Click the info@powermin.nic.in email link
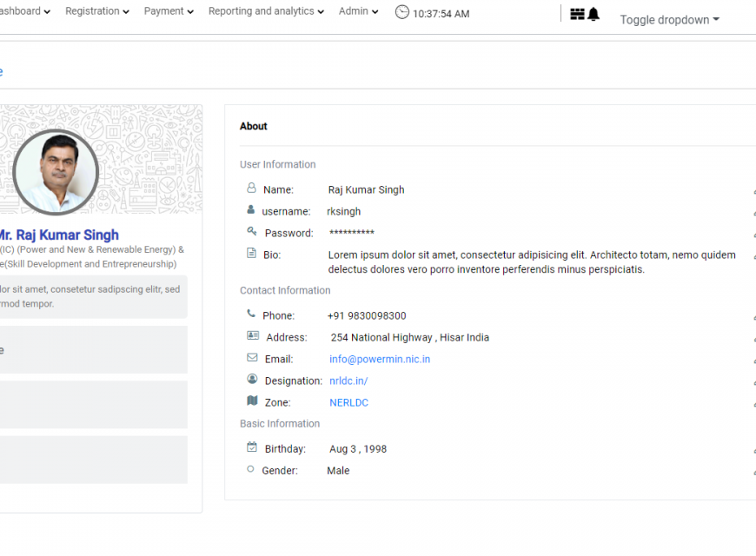Image resolution: width=756 pixels, height=556 pixels. [380, 359]
